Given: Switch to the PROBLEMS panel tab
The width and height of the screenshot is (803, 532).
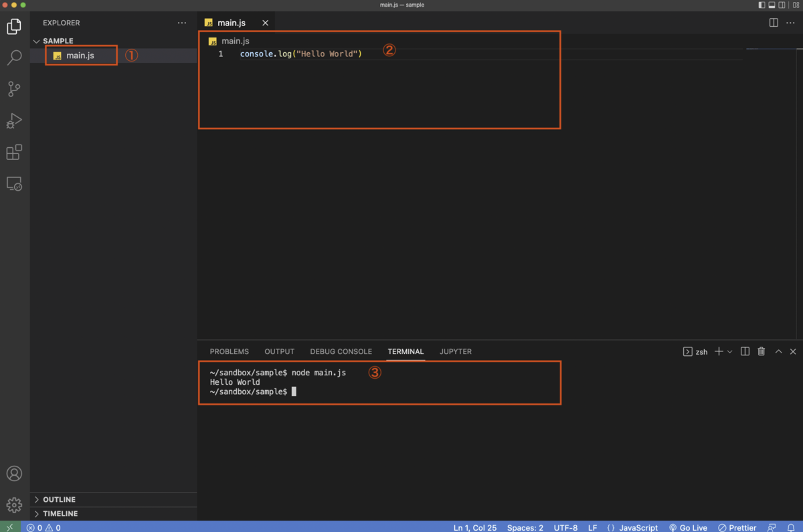Looking at the screenshot, I should pyautogui.click(x=229, y=351).
